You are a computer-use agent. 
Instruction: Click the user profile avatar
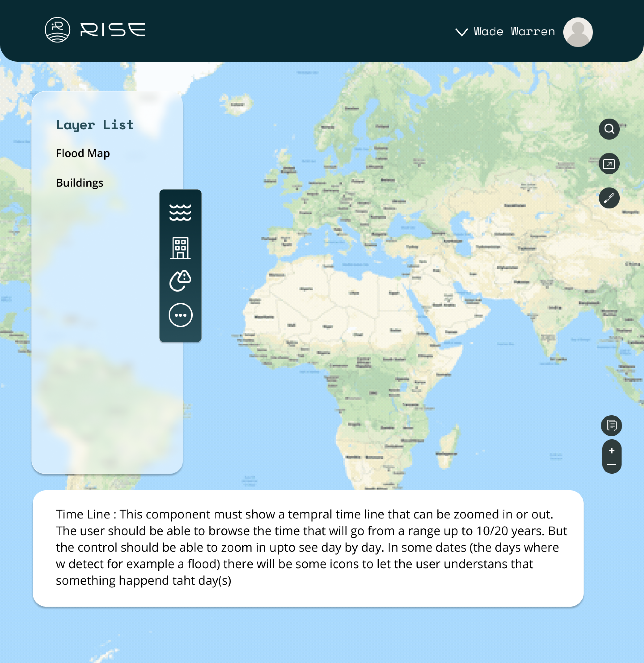(578, 32)
